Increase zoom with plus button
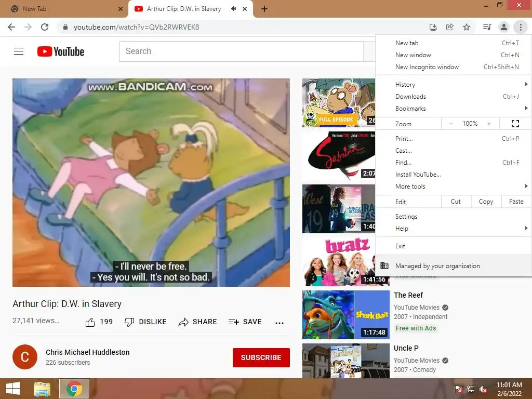532x399 pixels. pyautogui.click(x=489, y=124)
